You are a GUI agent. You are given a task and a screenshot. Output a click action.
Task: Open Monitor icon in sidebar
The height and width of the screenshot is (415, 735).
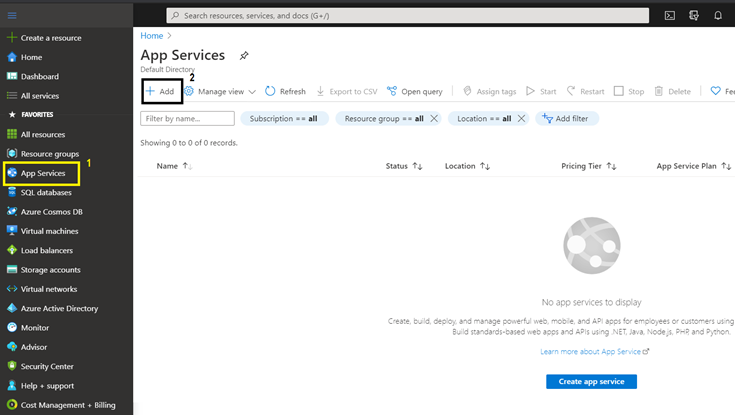point(12,327)
